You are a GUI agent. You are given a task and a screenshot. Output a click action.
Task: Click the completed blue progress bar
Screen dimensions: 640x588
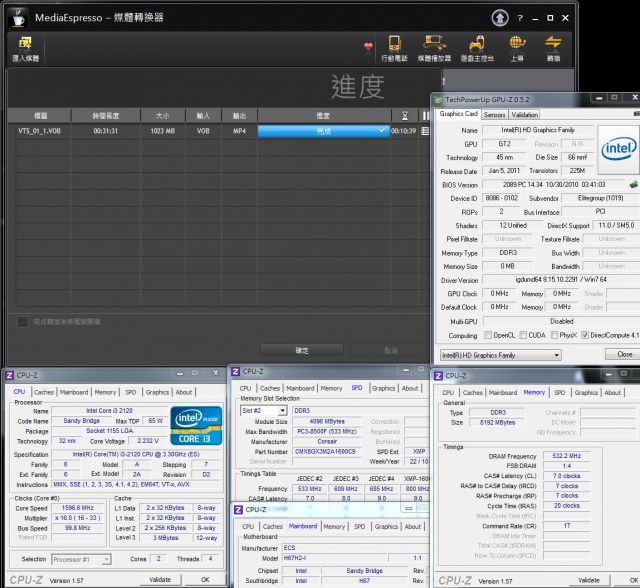[323, 131]
